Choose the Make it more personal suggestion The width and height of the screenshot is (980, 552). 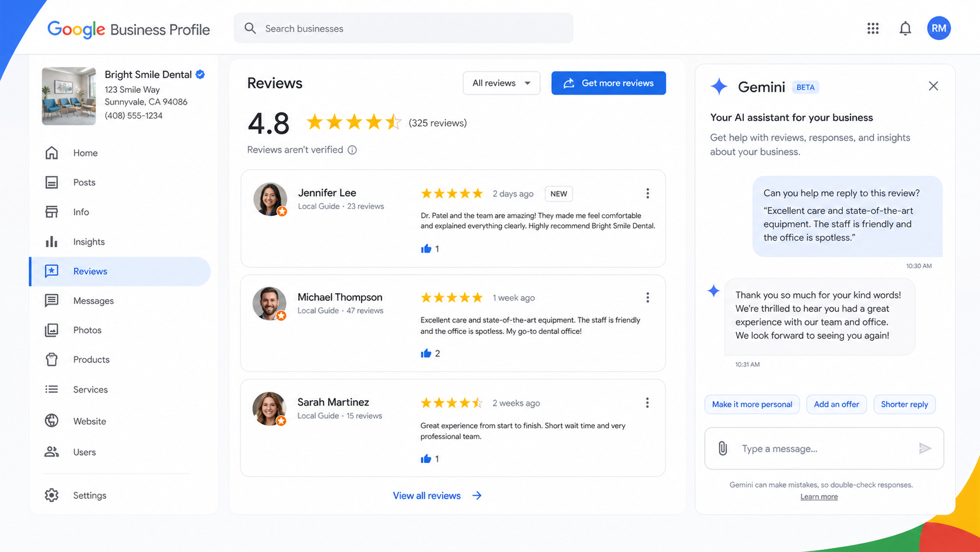coord(752,404)
